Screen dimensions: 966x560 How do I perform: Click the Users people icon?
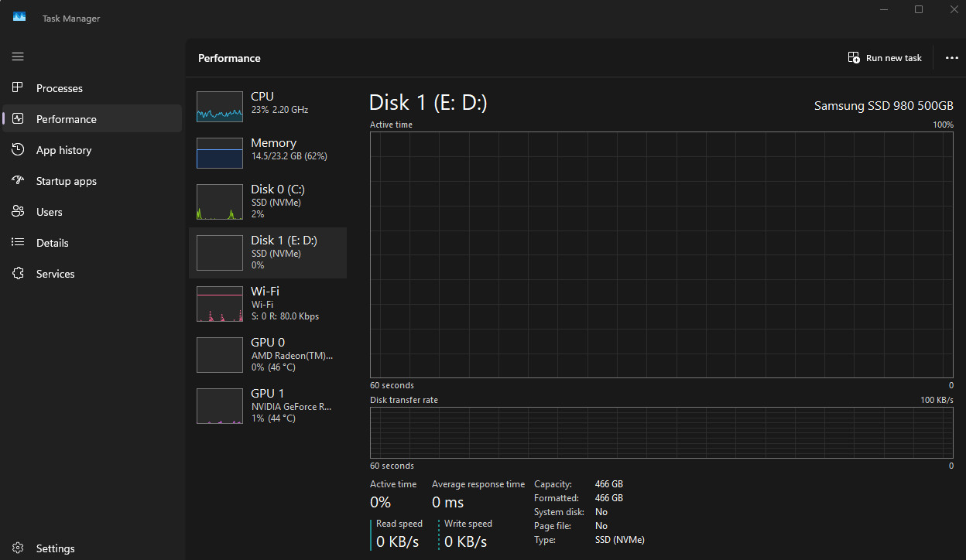18,211
